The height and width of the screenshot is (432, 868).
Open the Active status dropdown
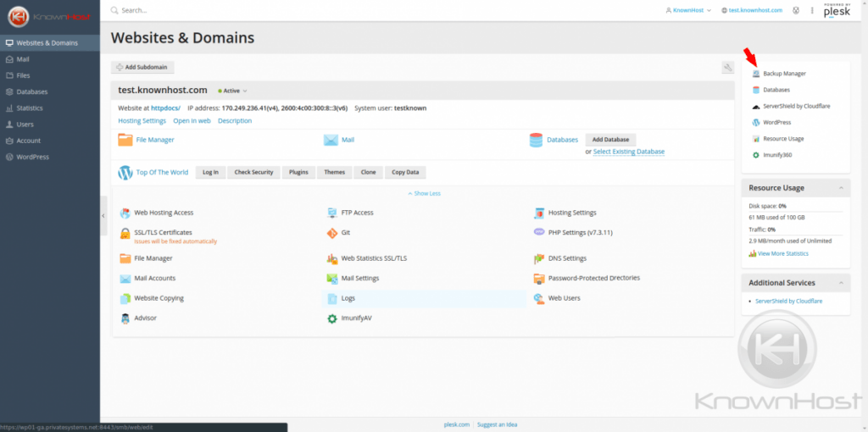pos(232,91)
